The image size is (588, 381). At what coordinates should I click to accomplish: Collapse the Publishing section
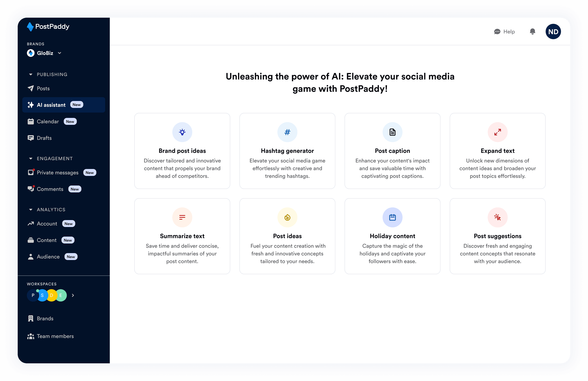pos(31,75)
